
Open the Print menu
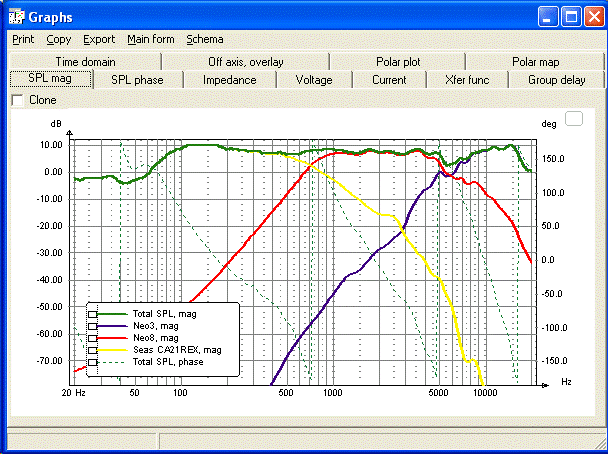tap(23, 40)
